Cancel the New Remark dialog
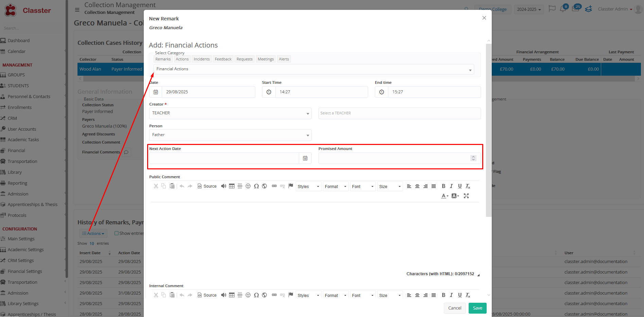Viewport: 644px width, 317px height. pyautogui.click(x=454, y=308)
